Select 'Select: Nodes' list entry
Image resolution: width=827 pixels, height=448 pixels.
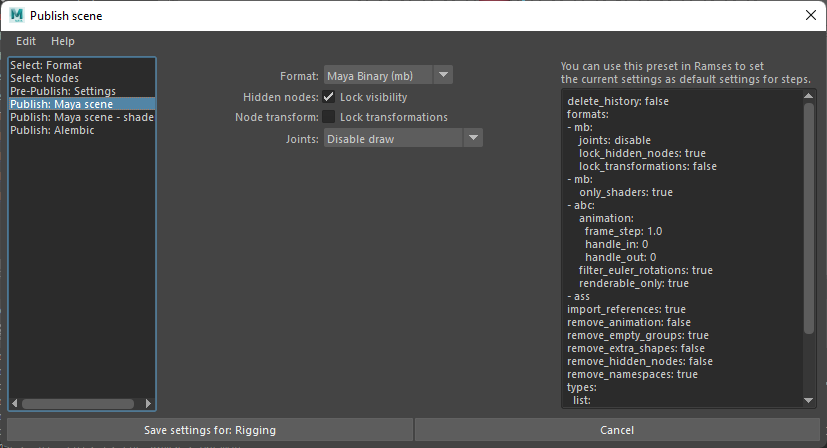click(44, 78)
